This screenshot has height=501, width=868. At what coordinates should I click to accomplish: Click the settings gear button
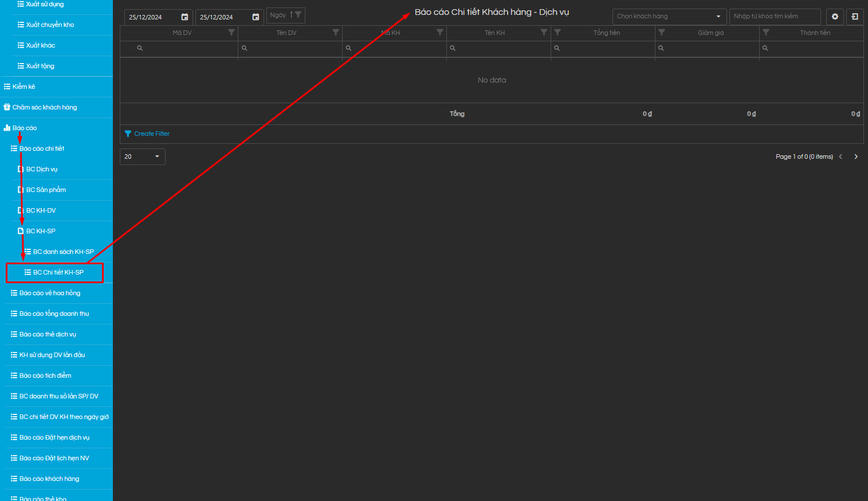tap(835, 17)
